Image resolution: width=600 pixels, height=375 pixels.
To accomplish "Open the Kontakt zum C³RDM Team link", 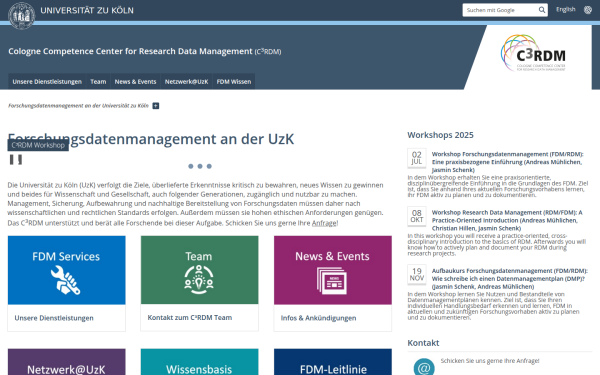I will point(190,318).
